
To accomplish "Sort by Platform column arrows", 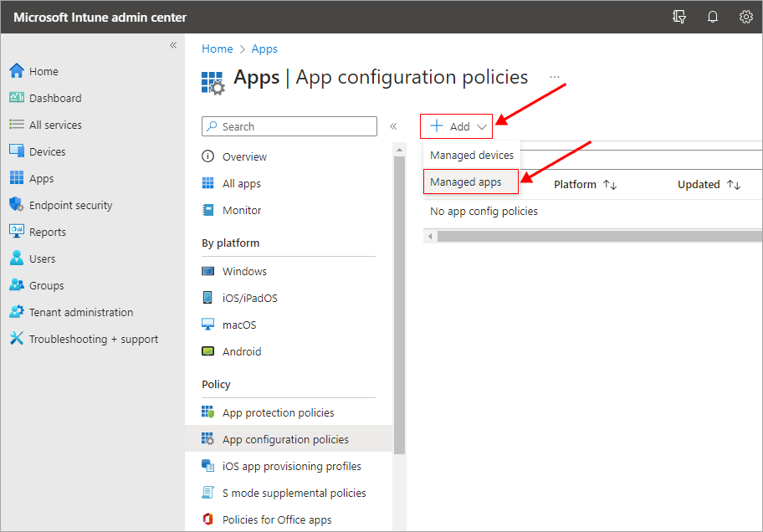I will click(x=610, y=185).
